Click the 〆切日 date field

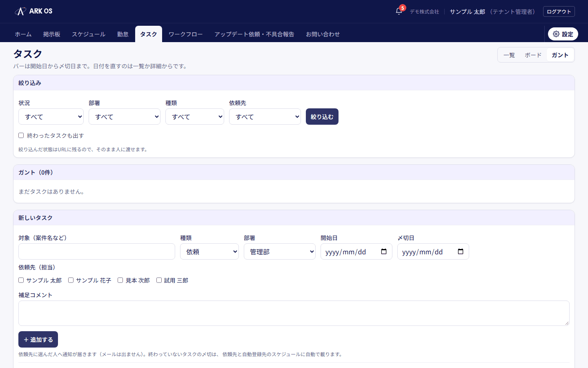[x=433, y=251]
